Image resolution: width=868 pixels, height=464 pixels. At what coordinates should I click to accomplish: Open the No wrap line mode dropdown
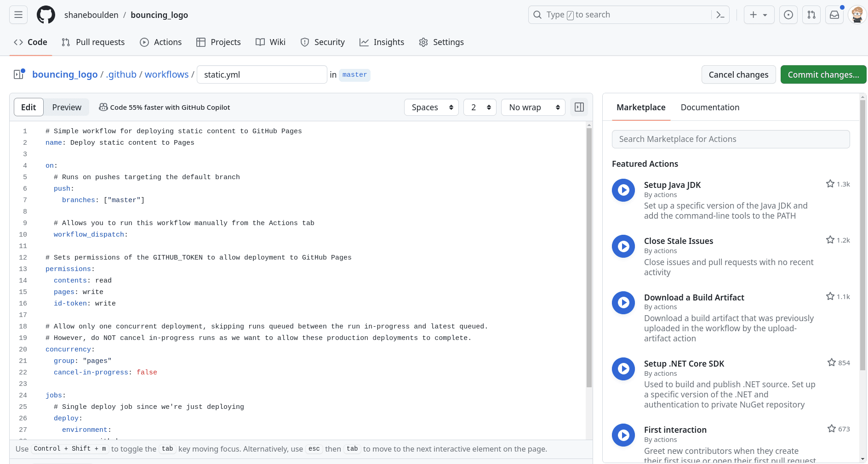tap(533, 107)
